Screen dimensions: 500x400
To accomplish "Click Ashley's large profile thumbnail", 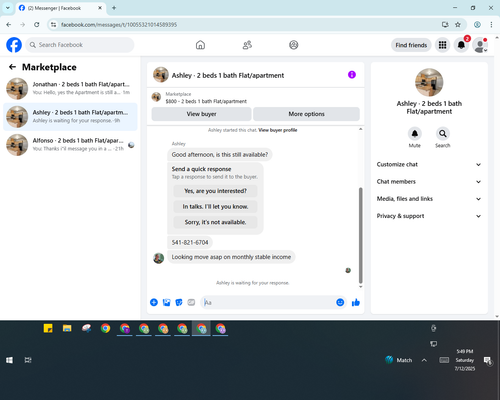I will click(429, 82).
